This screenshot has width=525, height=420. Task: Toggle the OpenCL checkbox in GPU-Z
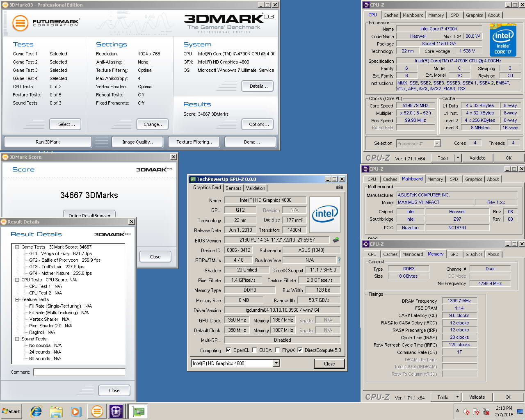[228, 350]
